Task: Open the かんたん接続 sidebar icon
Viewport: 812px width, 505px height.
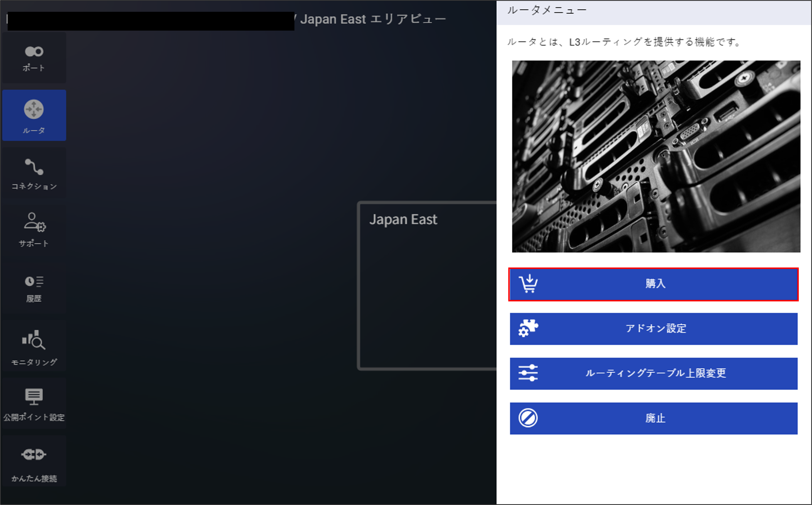Action: pos(34,461)
